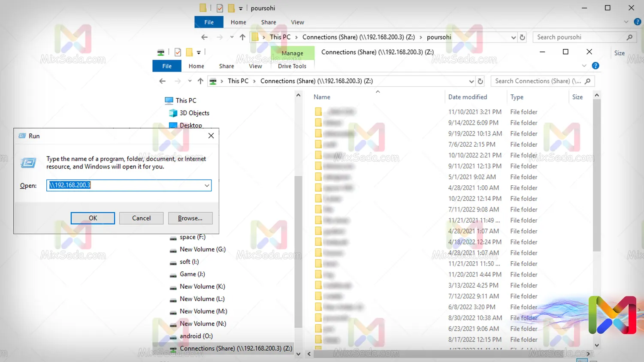Viewport: 644px width, 362px height.
Task: Refresh the Connections (Share) folder view
Action: tap(481, 81)
